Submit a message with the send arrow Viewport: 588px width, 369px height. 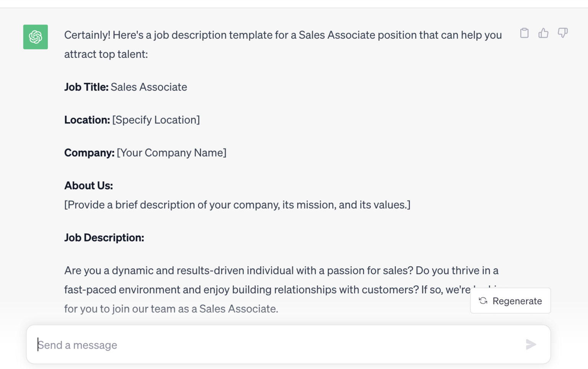(531, 344)
